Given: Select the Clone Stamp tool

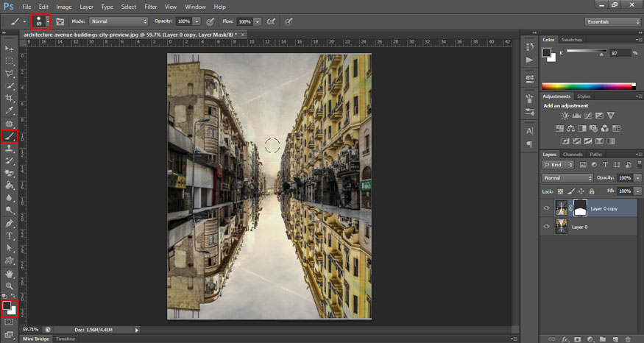Looking at the screenshot, I should coord(9,149).
